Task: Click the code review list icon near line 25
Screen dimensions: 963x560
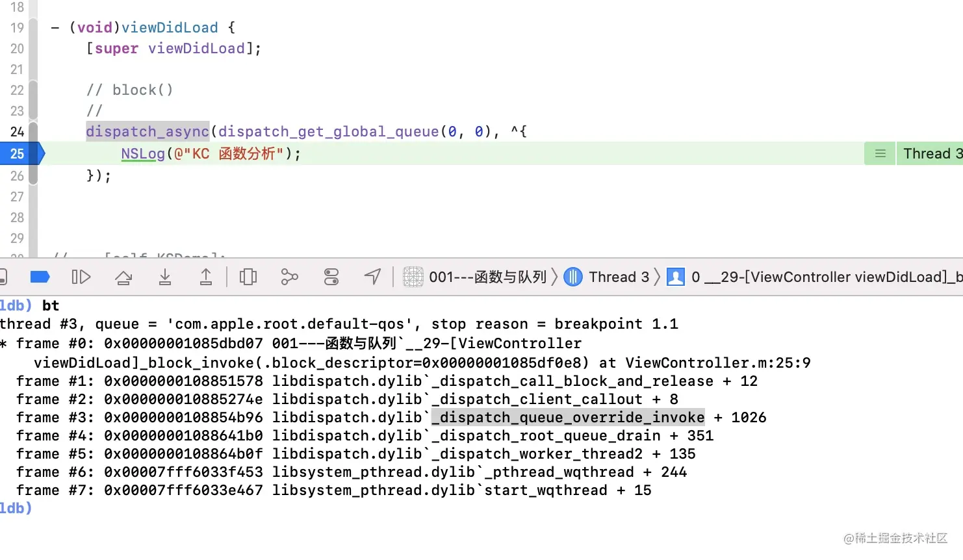Action: coord(879,153)
